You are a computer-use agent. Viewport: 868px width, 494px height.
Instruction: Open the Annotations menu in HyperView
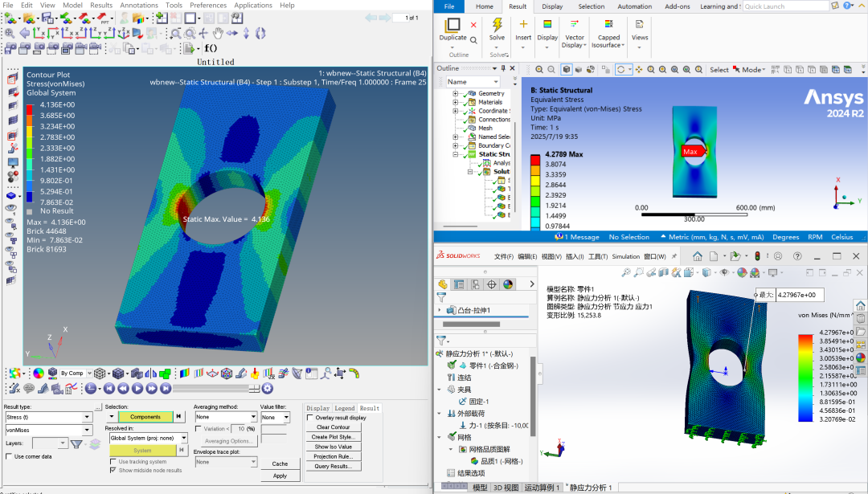[x=139, y=5]
